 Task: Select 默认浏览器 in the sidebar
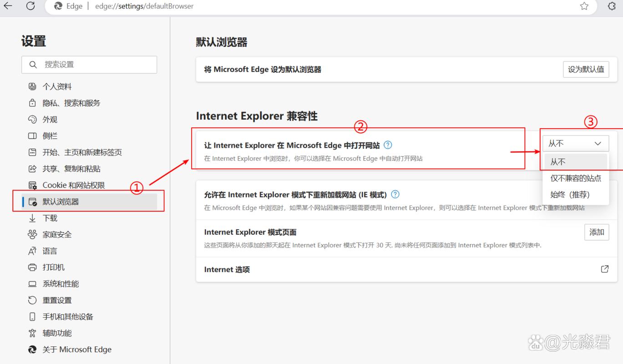coord(89,202)
